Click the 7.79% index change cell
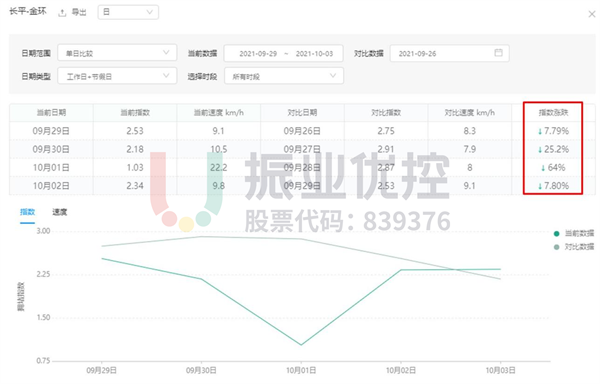 pyautogui.click(x=553, y=131)
